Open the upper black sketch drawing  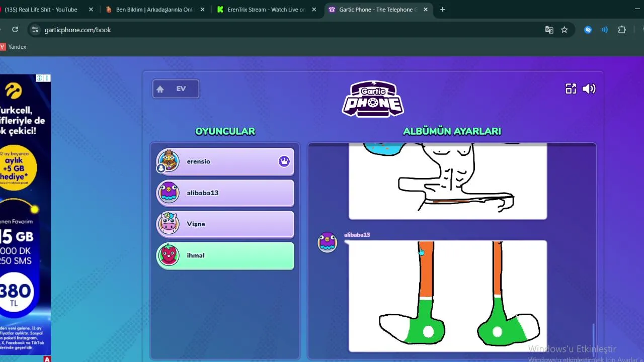[448, 182]
